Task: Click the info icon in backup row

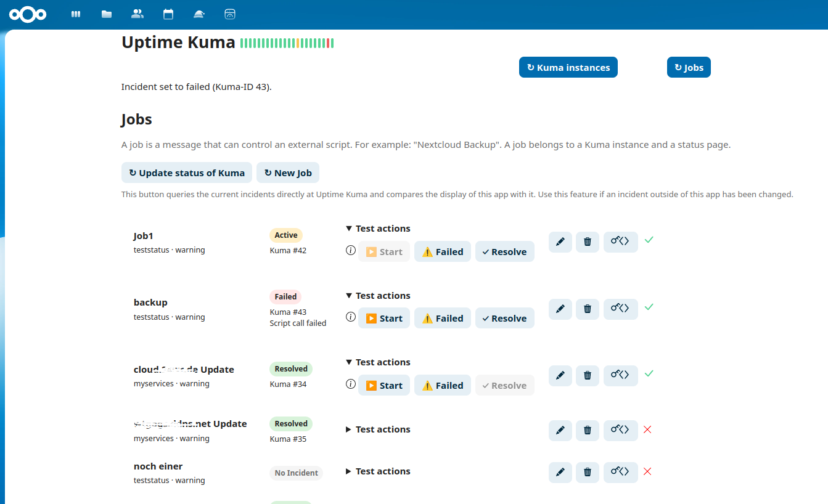Action: click(x=351, y=317)
